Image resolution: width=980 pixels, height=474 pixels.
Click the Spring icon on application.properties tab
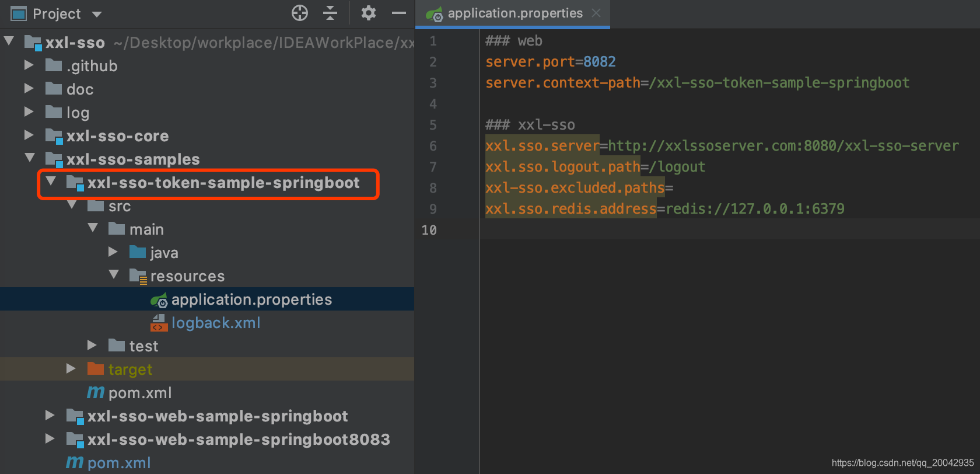[x=434, y=14]
